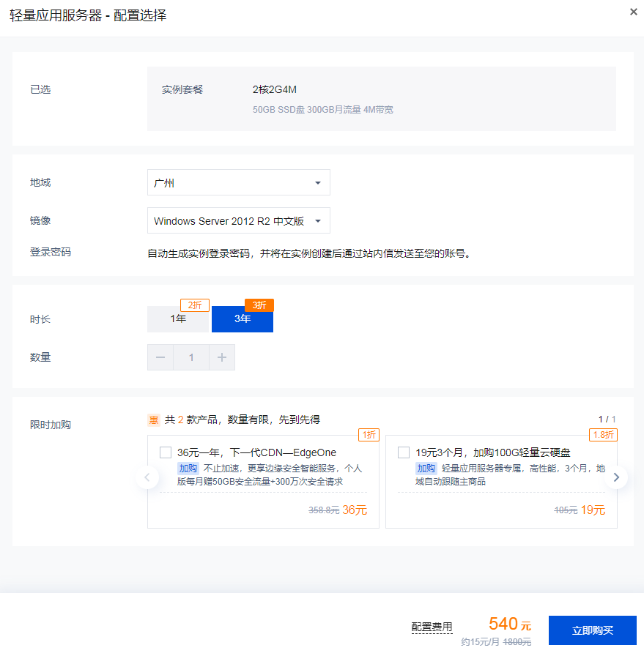Image resolution: width=644 pixels, height=656 pixels.
Task: Click the 1800元 strikethrough original price
Action: [x=517, y=642]
